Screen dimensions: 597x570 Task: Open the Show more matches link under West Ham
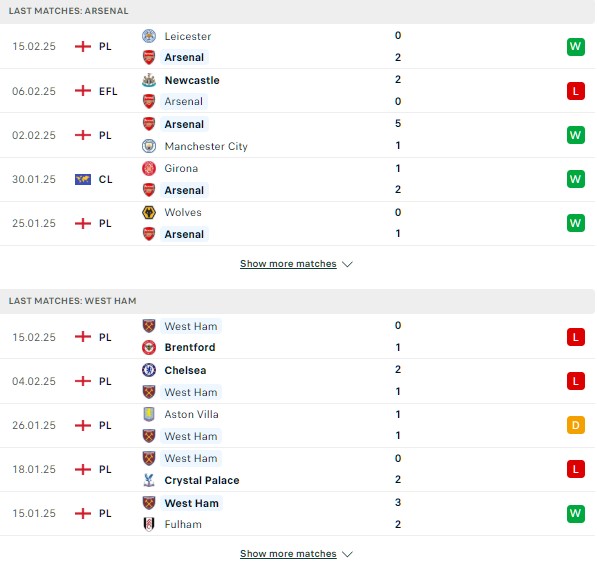(x=288, y=554)
